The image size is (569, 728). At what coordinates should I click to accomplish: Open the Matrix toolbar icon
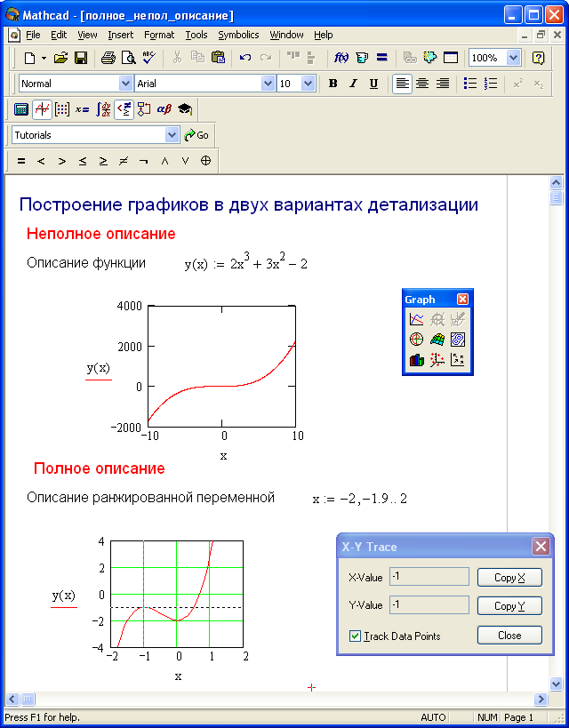[61, 109]
